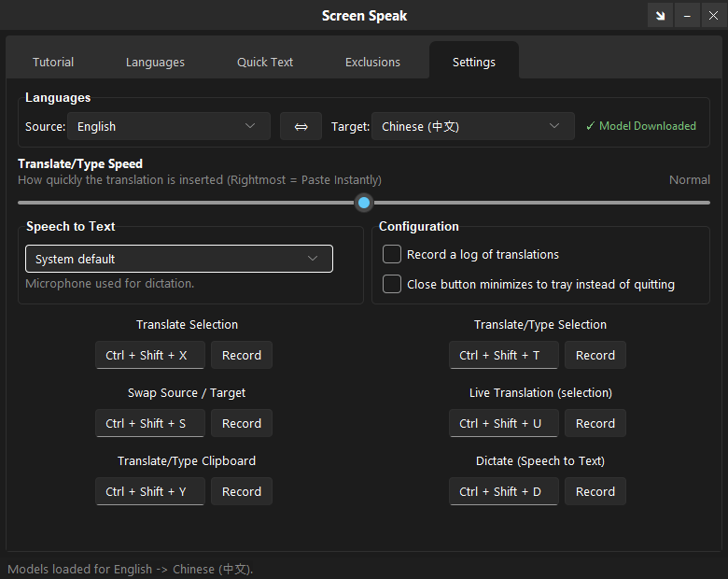Click the Ctrl + Shift + S hotkey field
This screenshot has width=728, height=579.
150,423
